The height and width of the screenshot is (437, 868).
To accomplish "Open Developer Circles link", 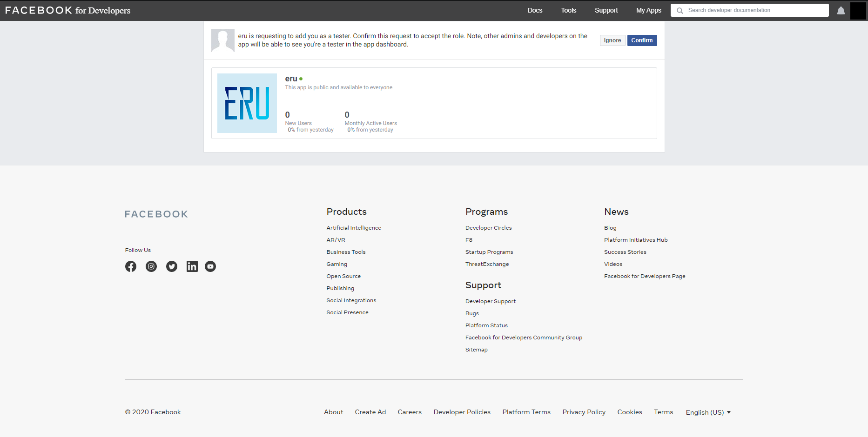I will pyautogui.click(x=488, y=228).
